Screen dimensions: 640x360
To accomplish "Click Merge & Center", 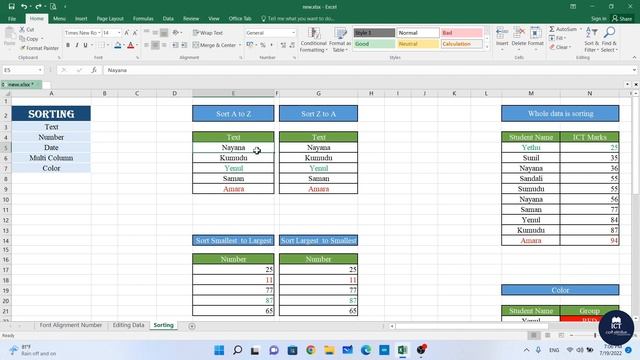I will pyautogui.click(x=214, y=45).
